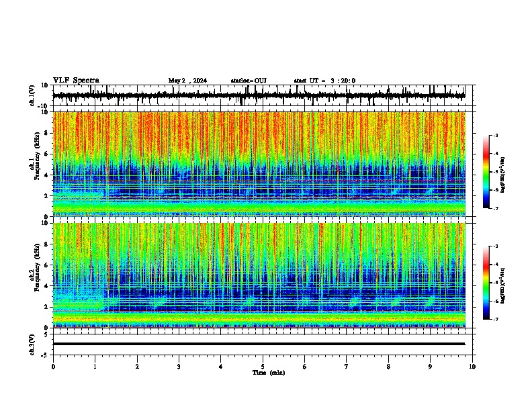Click the "5" tick on ch.3(V) axis
532x411 pixels.
pos(46,334)
